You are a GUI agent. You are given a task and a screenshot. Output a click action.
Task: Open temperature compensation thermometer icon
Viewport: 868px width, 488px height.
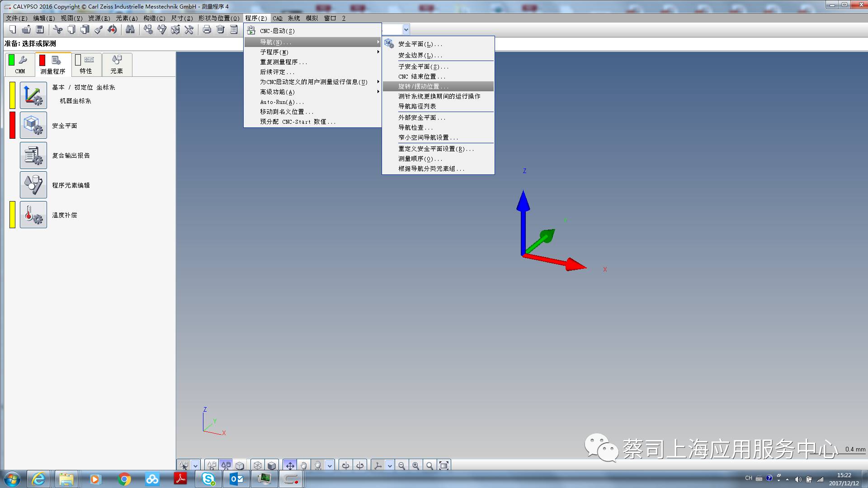click(33, 215)
